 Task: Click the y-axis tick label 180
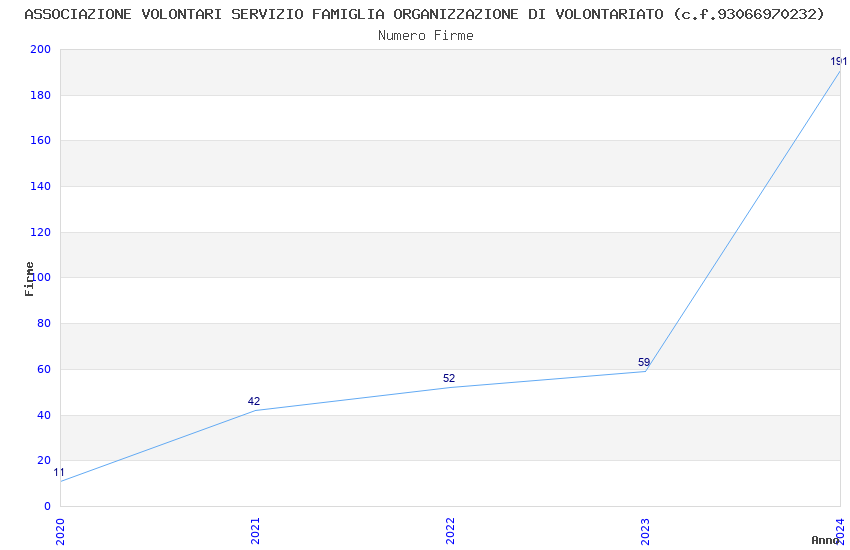[x=40, y=95]
